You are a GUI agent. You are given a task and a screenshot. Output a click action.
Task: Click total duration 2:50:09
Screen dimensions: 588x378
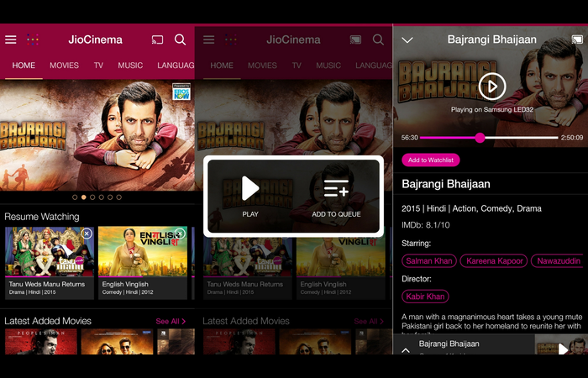coord(572,138)
